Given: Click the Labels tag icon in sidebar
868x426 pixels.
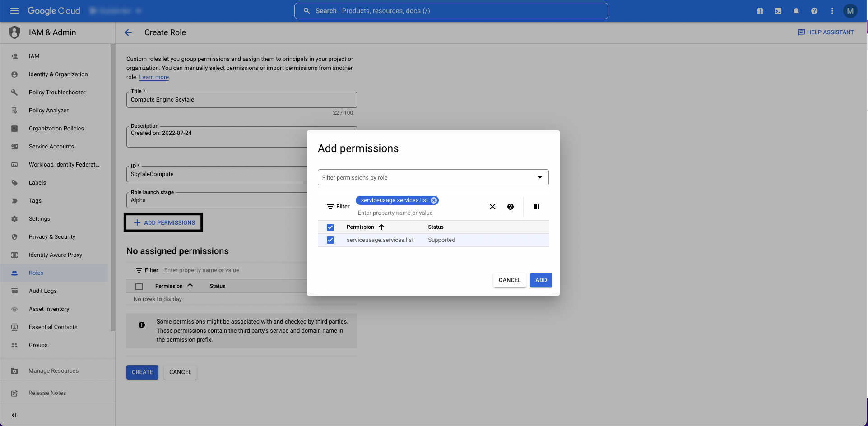Looking at the screenshot, I should (14, 183).
